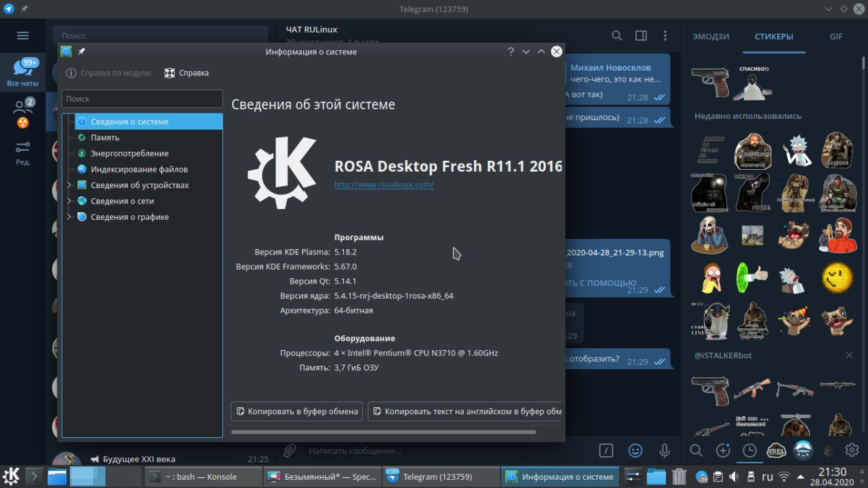Toggle pin icon in Telegram titlebar

24,10
